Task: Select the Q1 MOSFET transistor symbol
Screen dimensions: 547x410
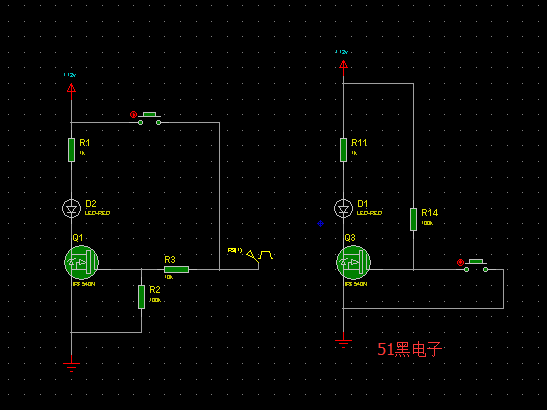Action: tap(81, 262)
